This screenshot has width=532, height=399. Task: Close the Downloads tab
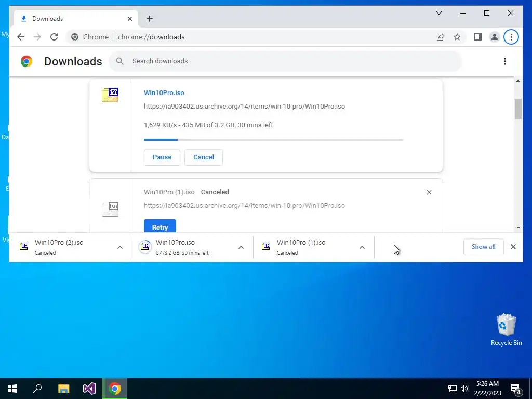[x=129, y=19]
